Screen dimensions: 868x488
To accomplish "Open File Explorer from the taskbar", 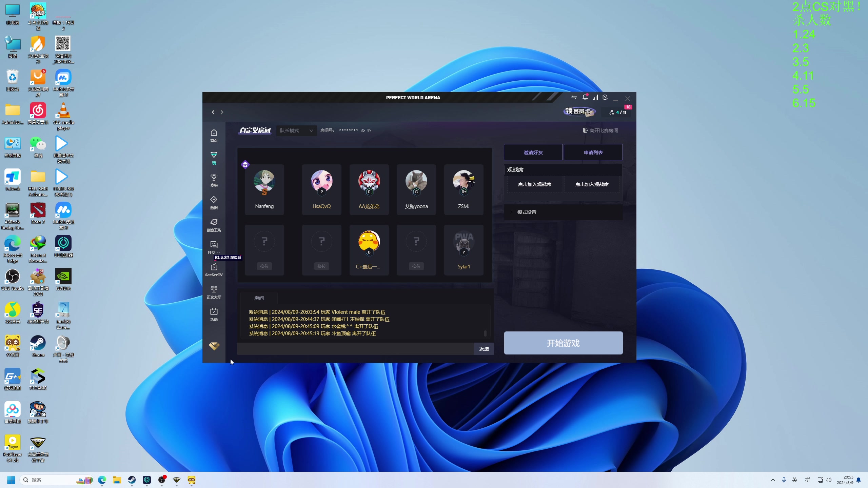I will 117,480.
